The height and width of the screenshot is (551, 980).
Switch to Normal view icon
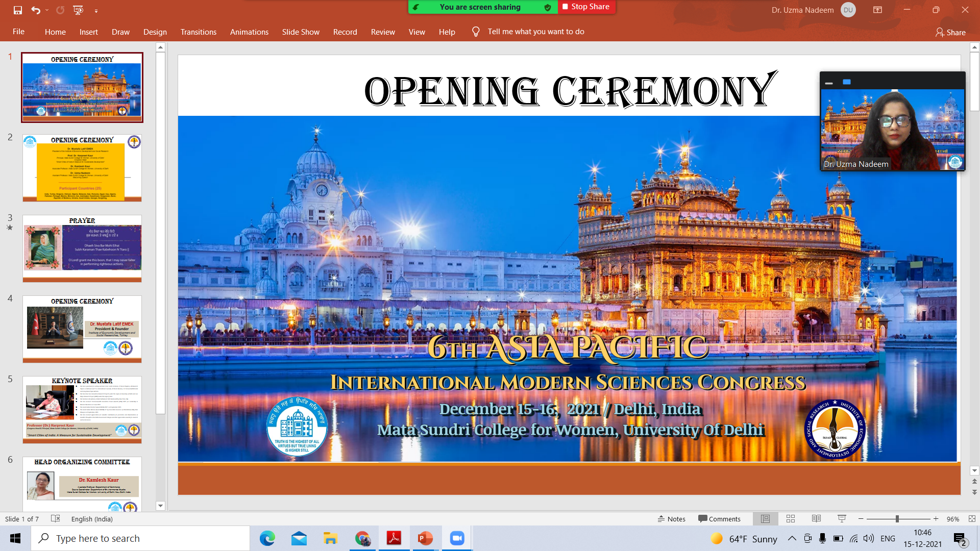click(x=765, y=519)
